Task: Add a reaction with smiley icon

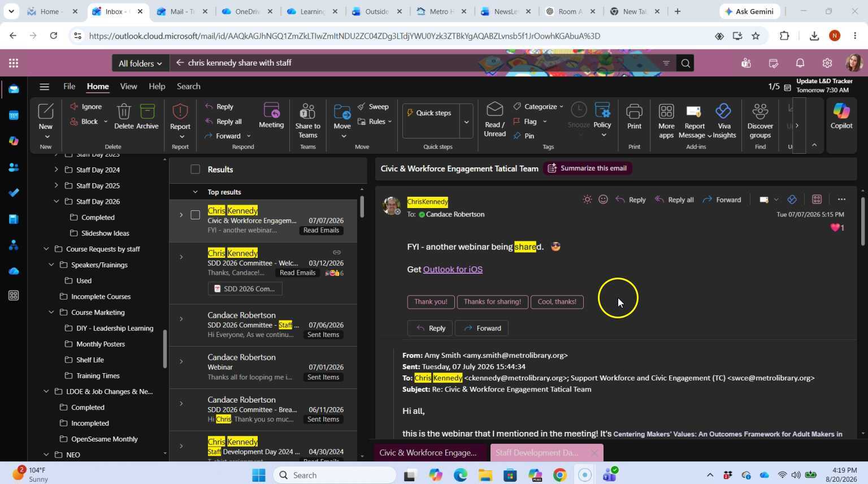Action: pyautogui.click(x=603, y=199)
